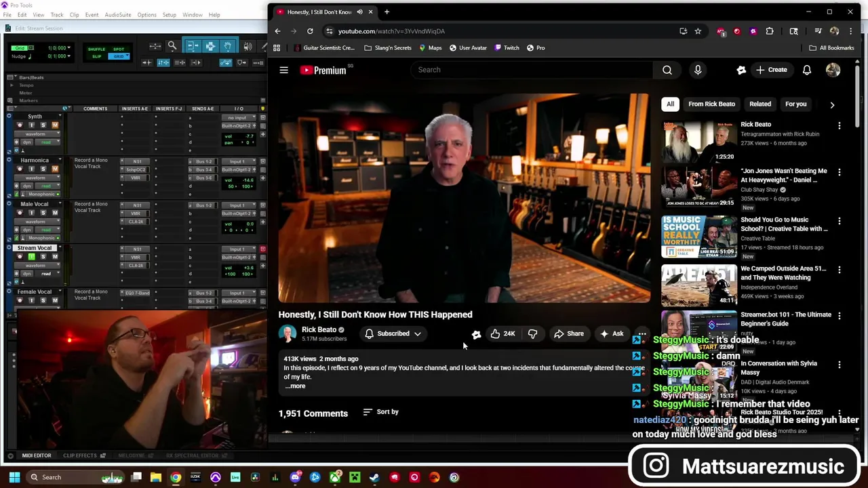Select Pro Tools Grabber hand tool
Image resolution: width=868 pixels, height=488 pixels.
228,46
